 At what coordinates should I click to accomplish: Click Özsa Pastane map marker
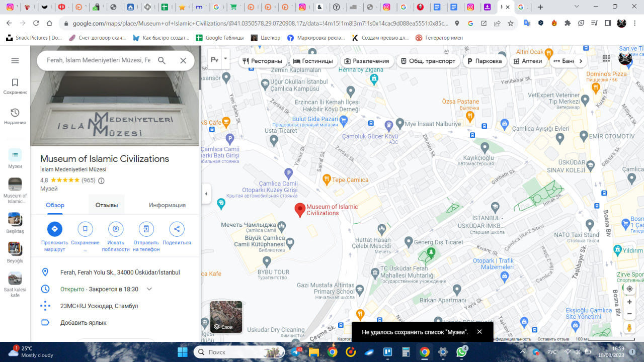click(x=470, y=116)
